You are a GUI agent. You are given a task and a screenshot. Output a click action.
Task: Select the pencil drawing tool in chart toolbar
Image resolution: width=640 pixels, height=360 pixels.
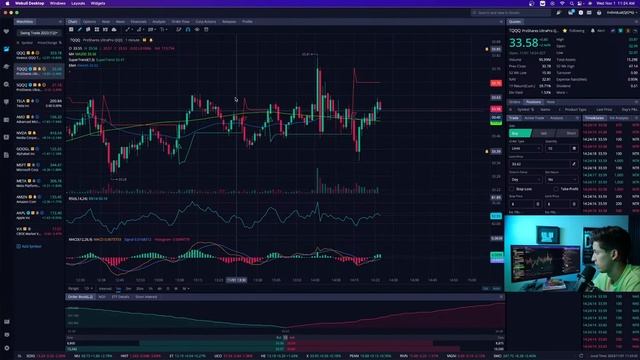80,29
